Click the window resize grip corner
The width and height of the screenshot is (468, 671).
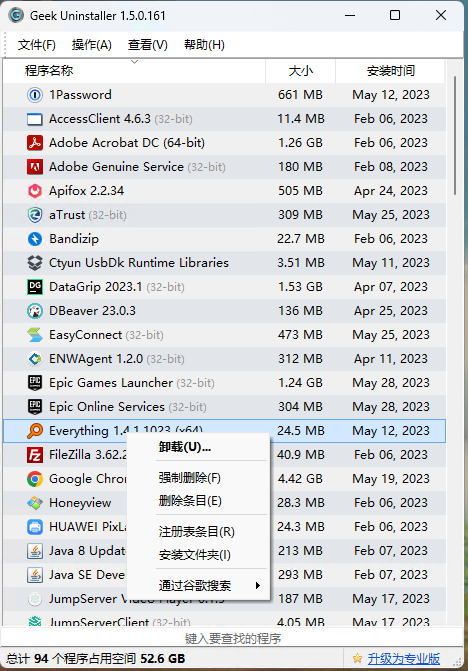pos(458,662)
